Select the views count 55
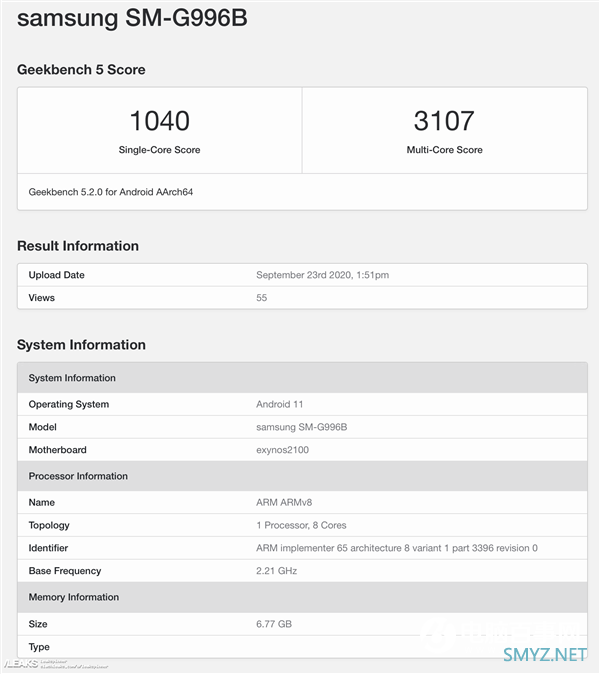600x674 pixels. pyautogui.click(x=261, y=298)
